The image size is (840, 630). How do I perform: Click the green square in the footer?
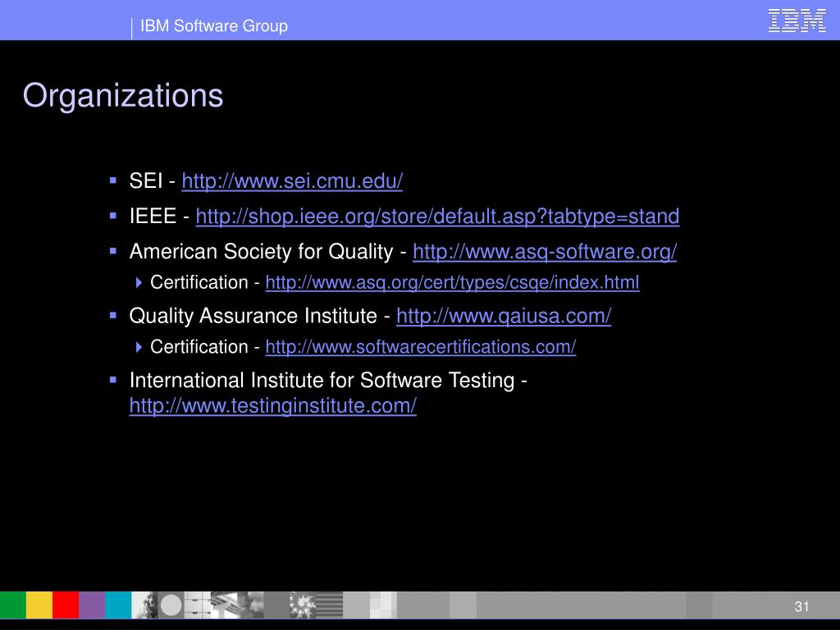click(x=13, y=605)
